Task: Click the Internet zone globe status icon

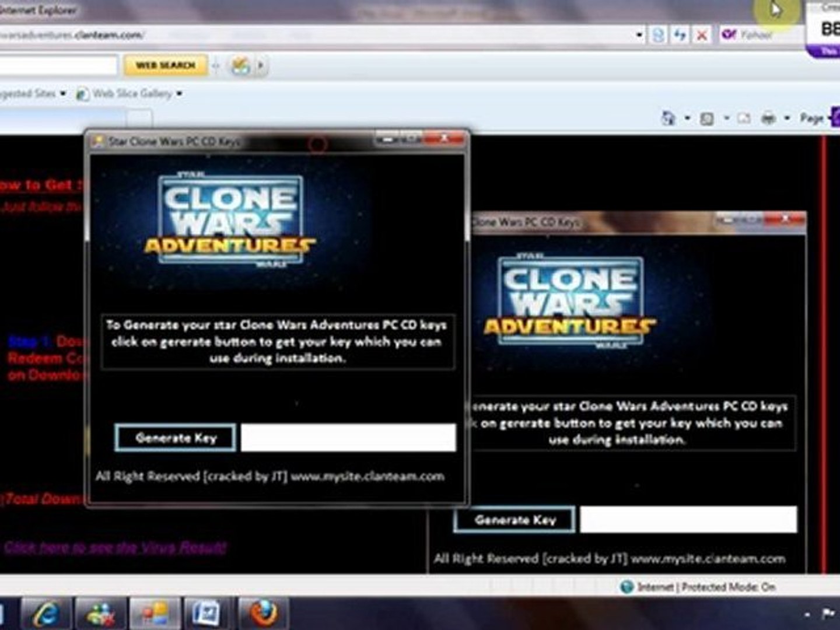Action: (627, 587)
